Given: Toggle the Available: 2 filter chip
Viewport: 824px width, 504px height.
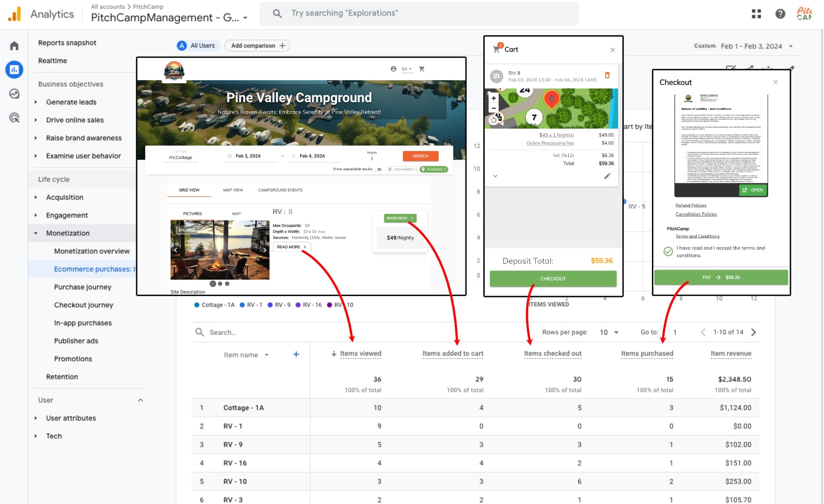Looking at the screenshot, I should point(434,169).
